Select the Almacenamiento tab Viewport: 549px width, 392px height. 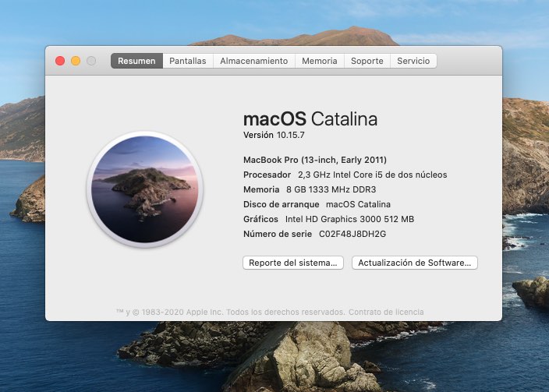[x=253, y=61]
